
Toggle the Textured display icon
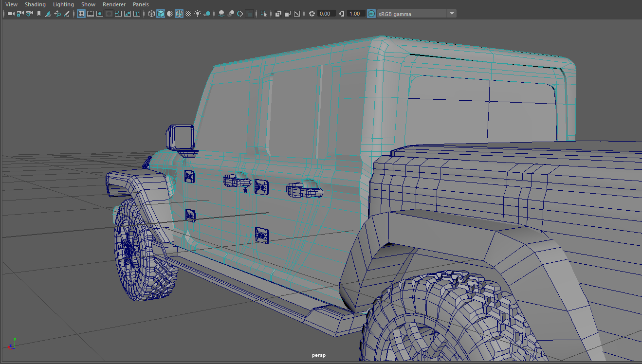coord(188,14)
